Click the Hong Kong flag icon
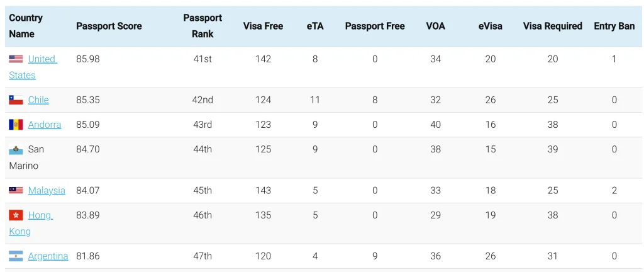Image resolution: width=644 pixels, height=272 pixels. pos(16,215)
